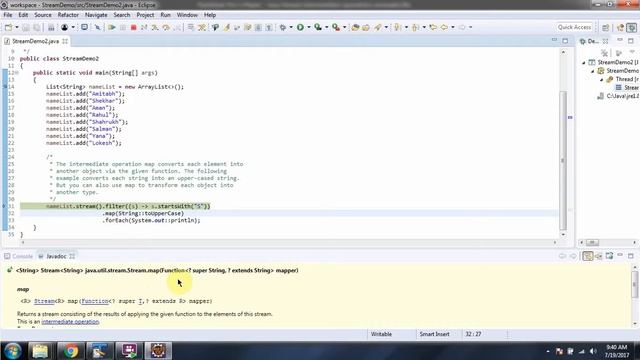Open the Next Annotation dropdown arrow
The width and height of the screenshot is (640, 360).
(x=406, y=27)
